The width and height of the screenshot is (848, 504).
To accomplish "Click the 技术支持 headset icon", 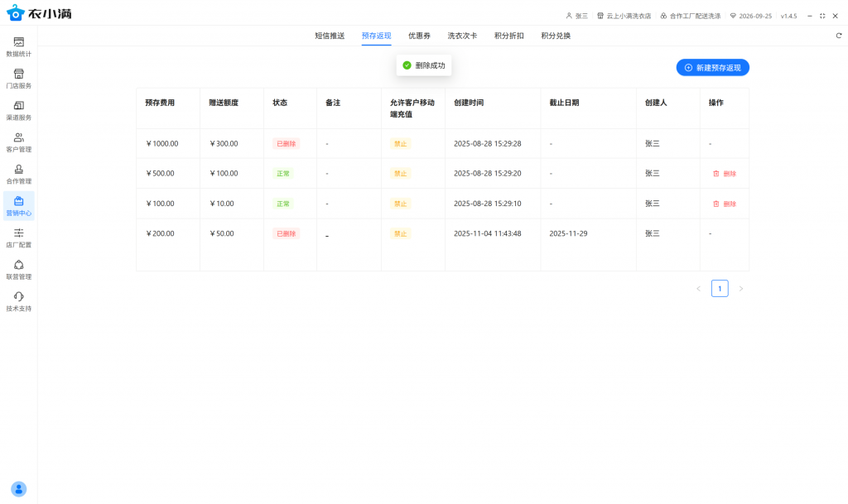I will click(18, 297).
